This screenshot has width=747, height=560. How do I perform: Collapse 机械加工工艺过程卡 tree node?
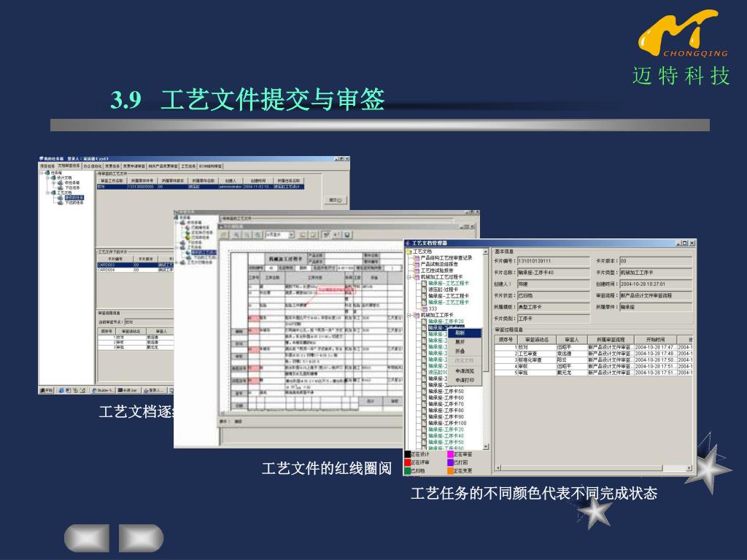point(409,276)
